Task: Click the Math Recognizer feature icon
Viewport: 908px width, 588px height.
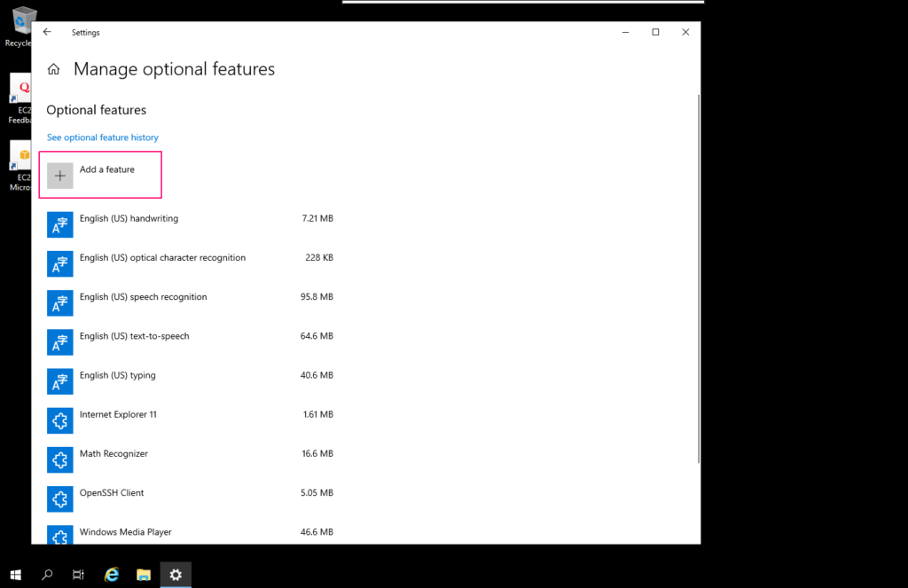Action: pos(60,460)
